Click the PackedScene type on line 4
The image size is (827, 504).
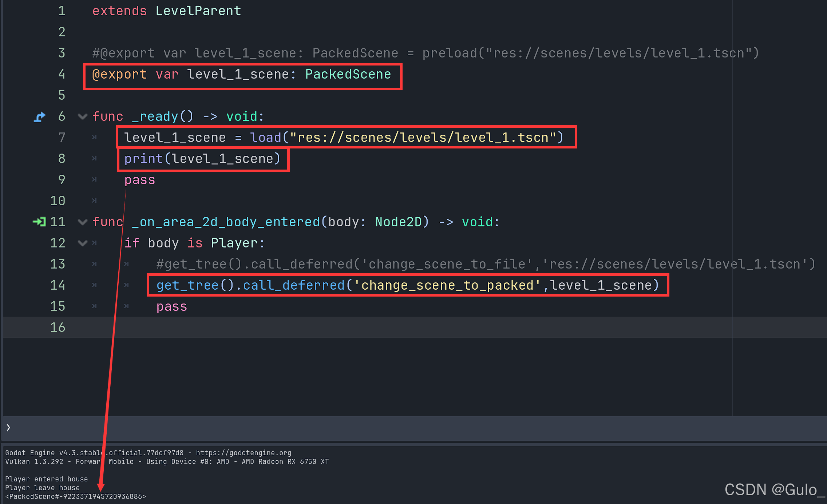[348, 74]
